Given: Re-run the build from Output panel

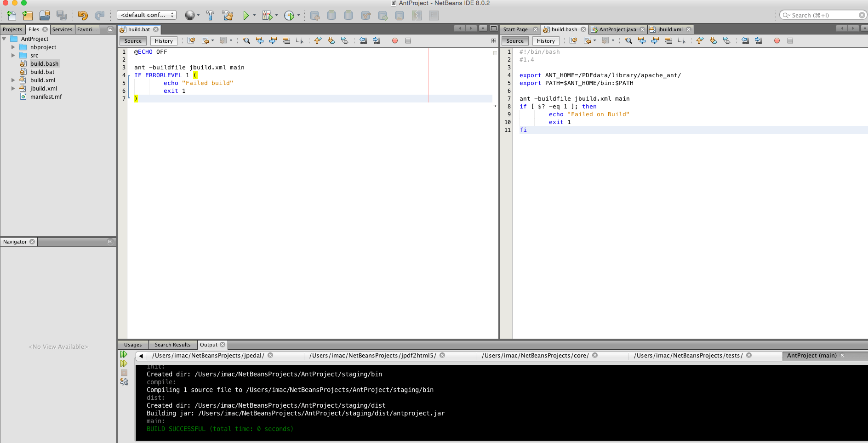Looking at the screenshot, I should 124,354.
